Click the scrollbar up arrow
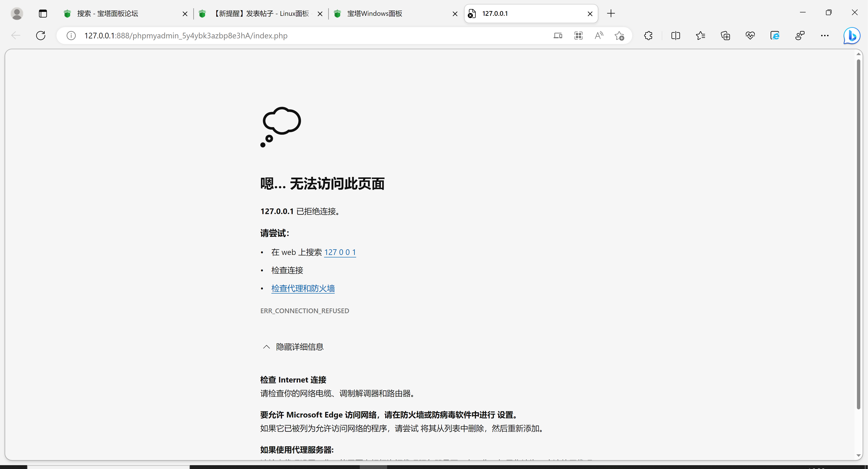This screenshot has height=469, width=868. (x=858, y=54)
